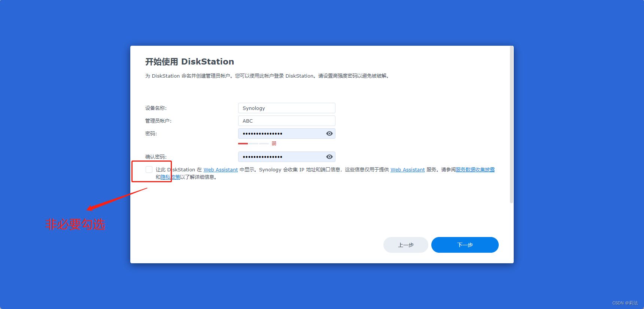Image resolution: width=644 pixels, height=309 pixels.
Task: Click the 设备名称 field containing Synology
Action: coord(287,108)
